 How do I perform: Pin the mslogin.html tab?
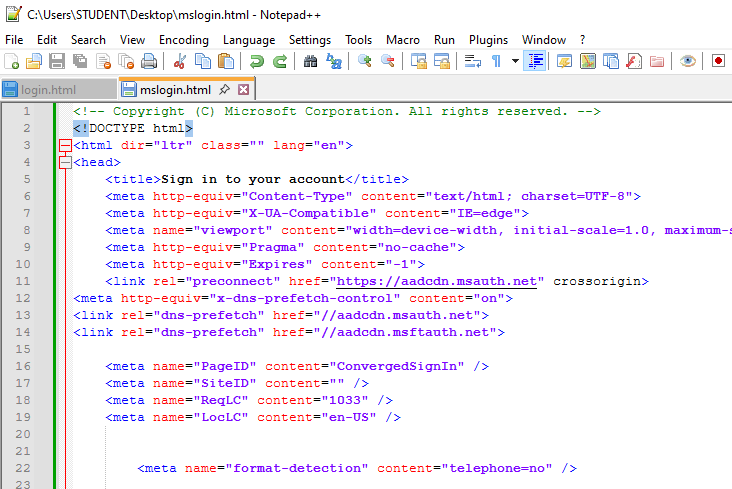(225, 90)
